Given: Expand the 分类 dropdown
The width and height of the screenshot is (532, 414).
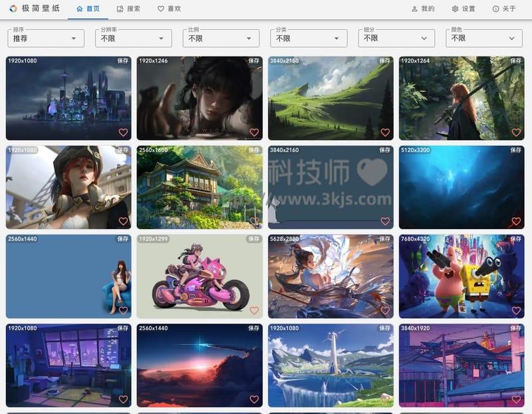Looking at the screenshot, I should point(309,39).
